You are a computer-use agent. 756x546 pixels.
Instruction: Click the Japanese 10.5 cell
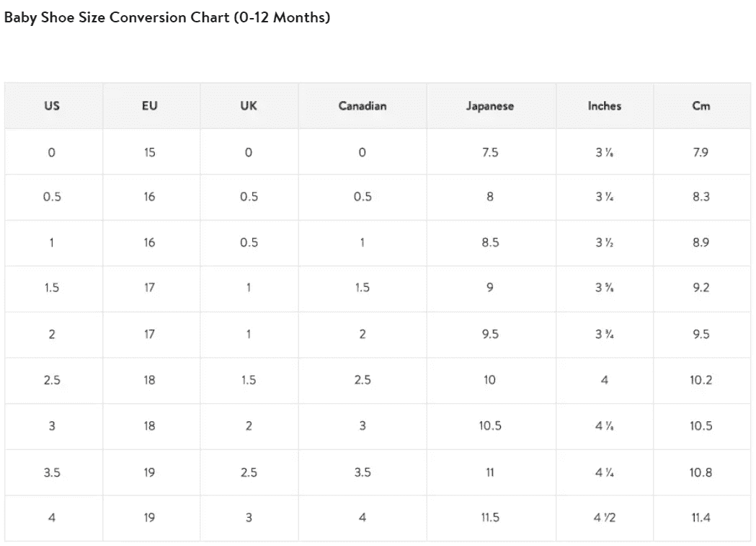click(490, 426)
